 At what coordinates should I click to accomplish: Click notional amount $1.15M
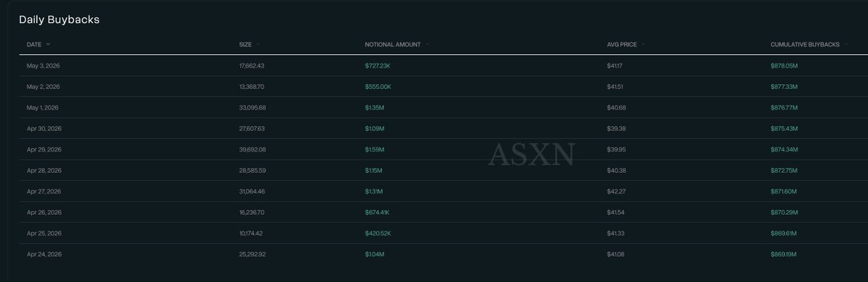pos(374,171)
